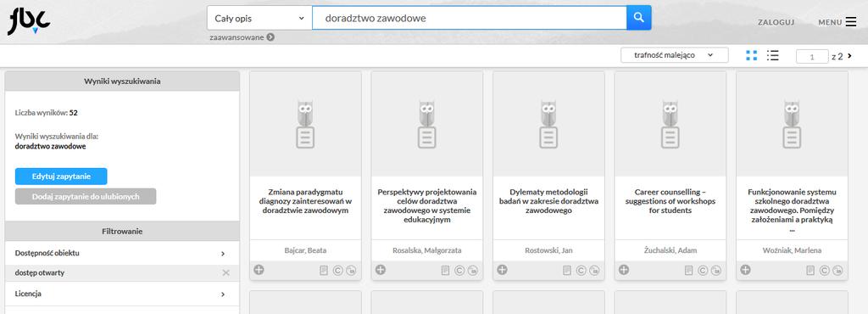This screenshot has width=868, height=314.
Task: Click author 'Woźniak, Marlena'
Action: pyautogui.click(x=793, y=250)
